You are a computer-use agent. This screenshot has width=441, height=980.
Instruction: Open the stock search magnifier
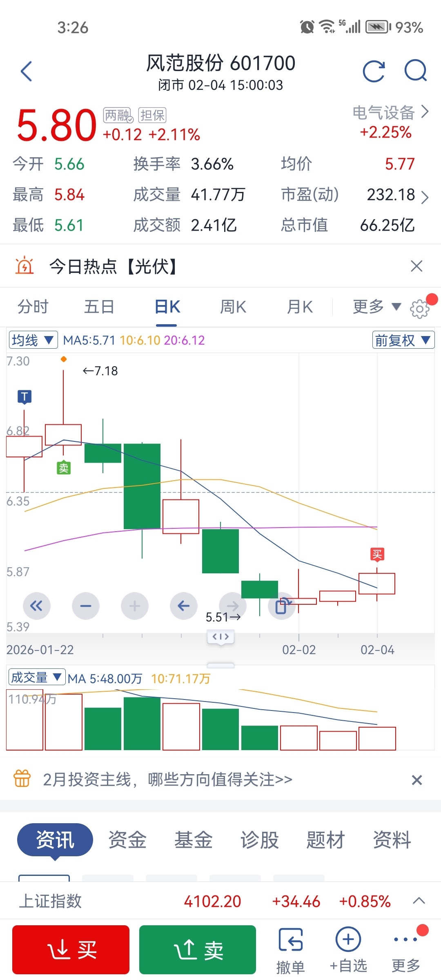(x=415, y=71)
